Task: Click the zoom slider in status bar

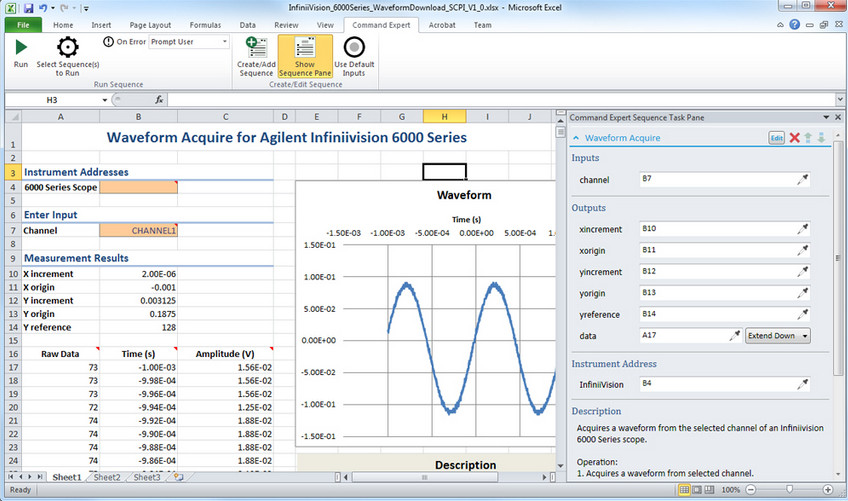Action: (790, 490)
